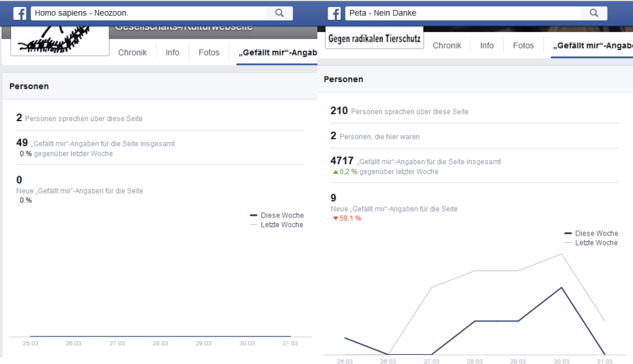Click the 'Personen' heading on the Homo sapiens page

(x=29, y=87)
